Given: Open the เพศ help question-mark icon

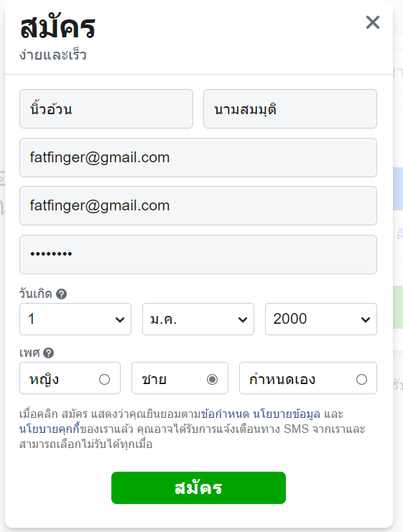Looking at the screenshot, I should pyautogui.click(x=49, y=353).
